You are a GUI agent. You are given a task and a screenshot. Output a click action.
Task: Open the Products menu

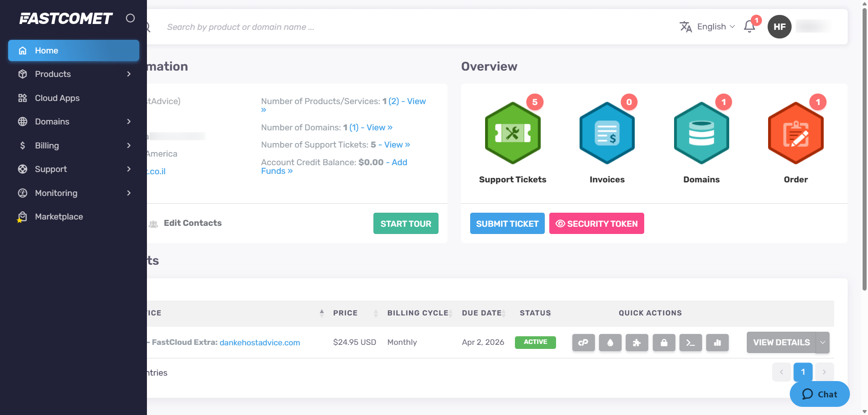pyautogui.click(x=74, y=74)
